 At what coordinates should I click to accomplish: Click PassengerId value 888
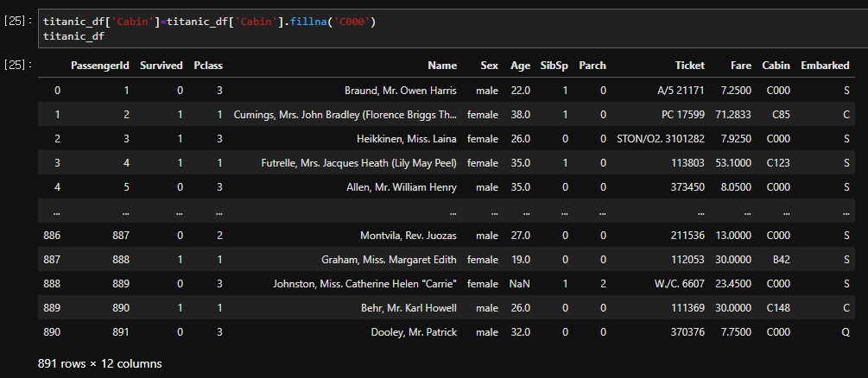point(121,260)
